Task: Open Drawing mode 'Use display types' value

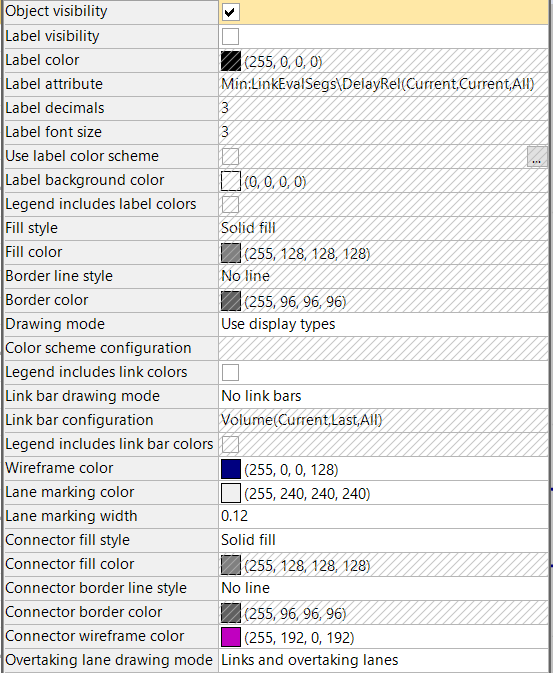Action: [x=383, y=324]
